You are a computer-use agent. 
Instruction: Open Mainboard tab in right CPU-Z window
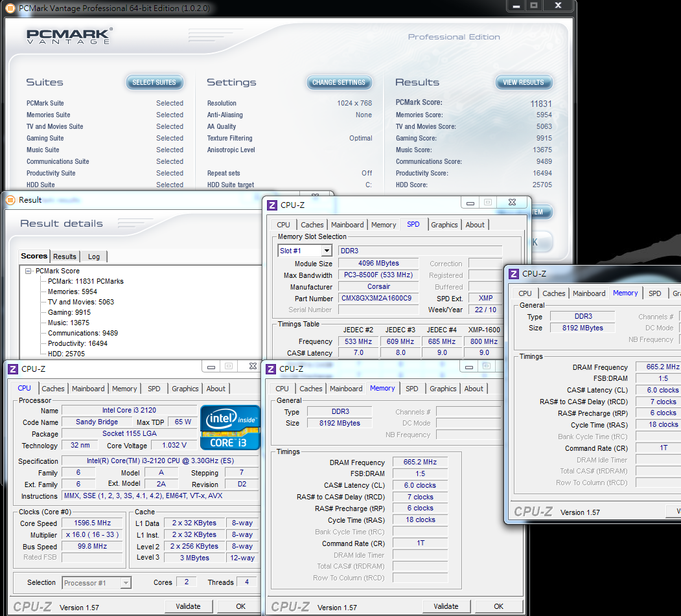click(x=589, y=293)
